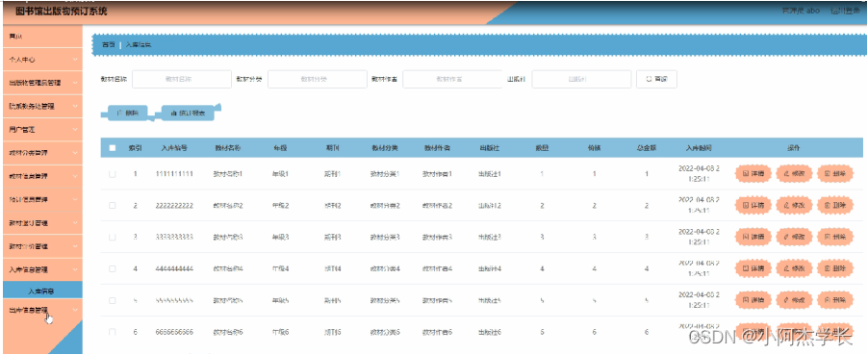Tick the checkbox for row 5555555555

pyautogui.click(x=113, y=300)
